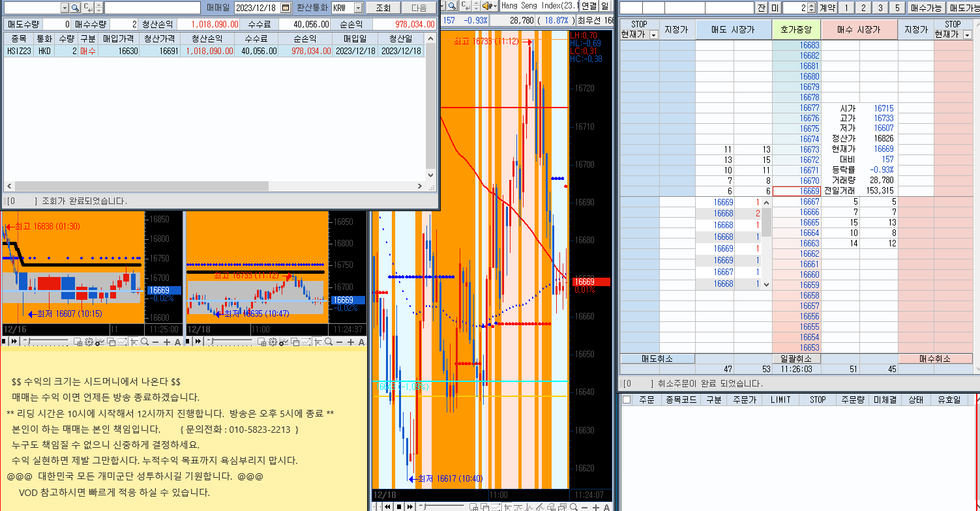Toggle the 미 button in the order panel

[x=775, y=8]
